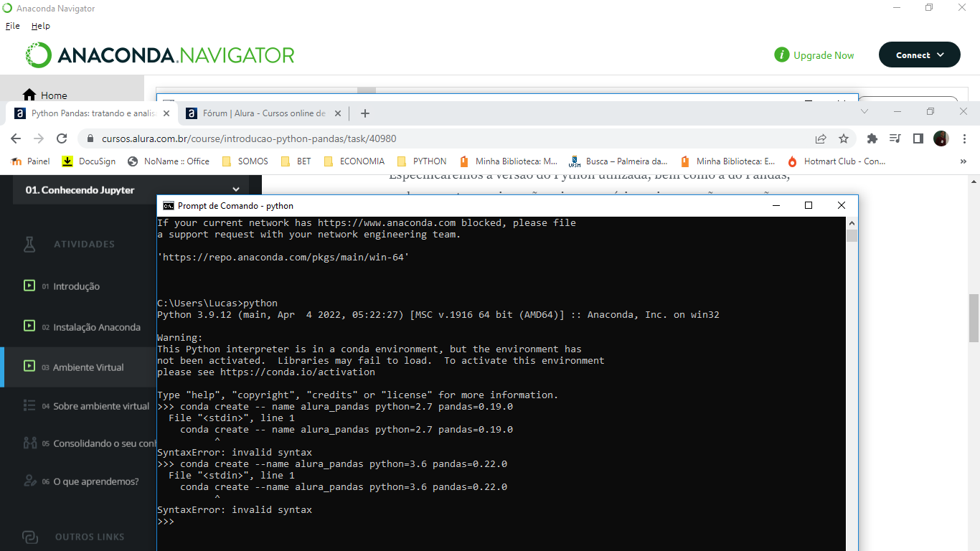
Task: Click icon beside O que aprendemos?
Action: (x=29, y=481)
